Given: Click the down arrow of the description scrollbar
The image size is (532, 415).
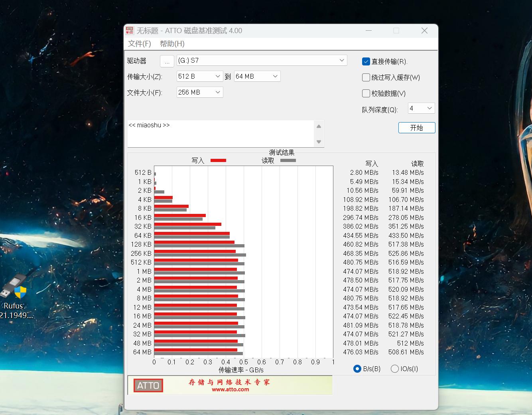Looking at the screenshot, I should point(319,142).
